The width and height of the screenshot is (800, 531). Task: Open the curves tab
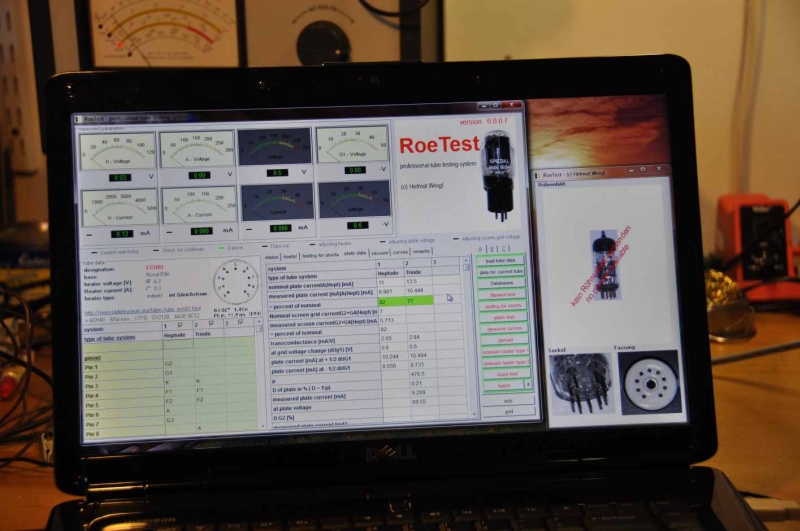pos(400,252)
